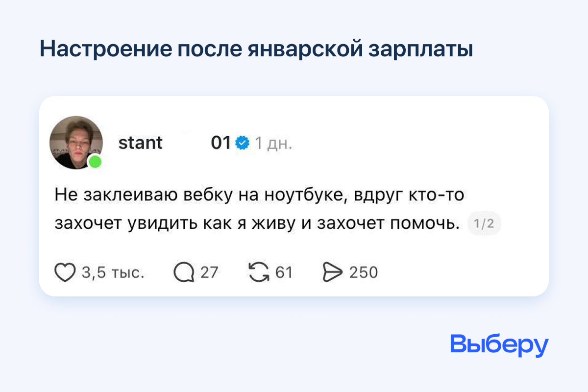Viewport: 588px width, 392px height.
Task: Click the green online status dot
Action: pyautogui.click(x=95, y=162)
